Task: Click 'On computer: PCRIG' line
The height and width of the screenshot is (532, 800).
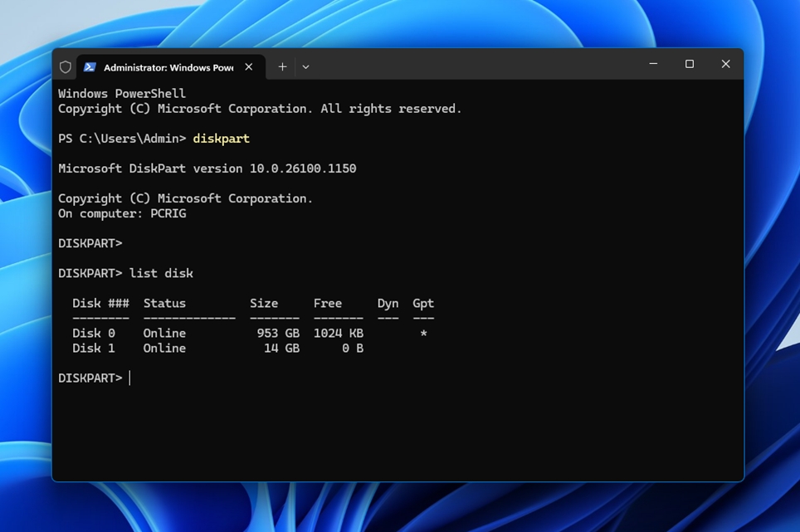Action: point(122,214)
